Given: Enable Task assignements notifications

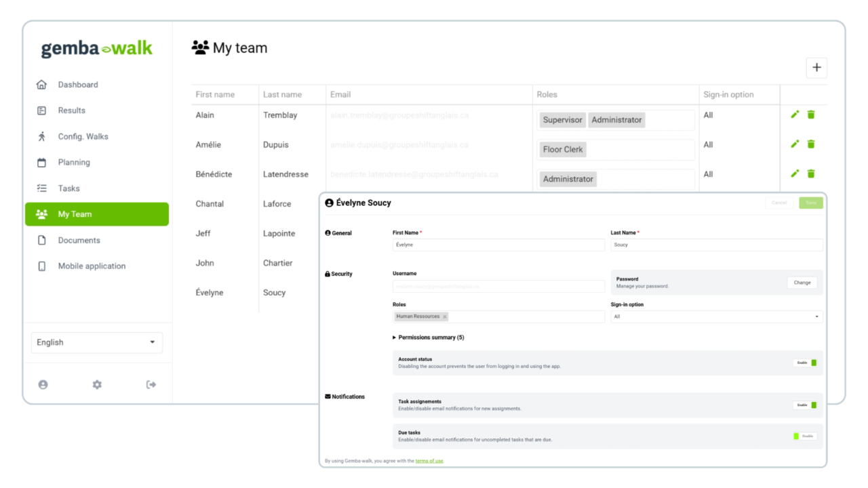Looking at the screenshot, I should click(805, 405).
